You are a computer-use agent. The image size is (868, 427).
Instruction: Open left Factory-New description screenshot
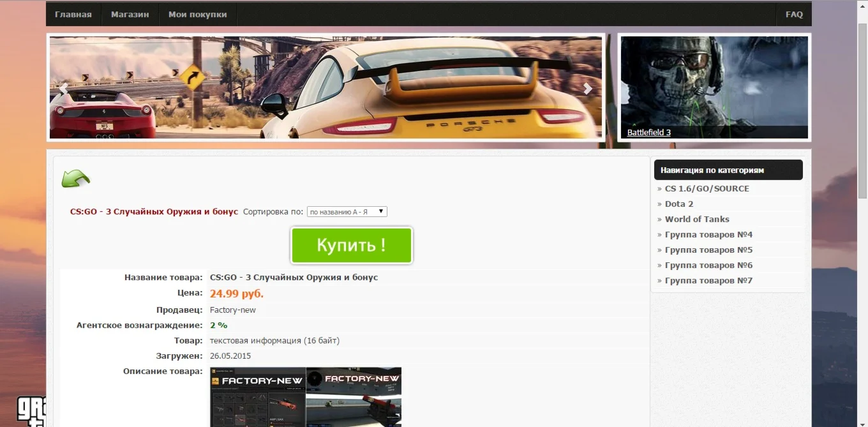click(258, 397)
